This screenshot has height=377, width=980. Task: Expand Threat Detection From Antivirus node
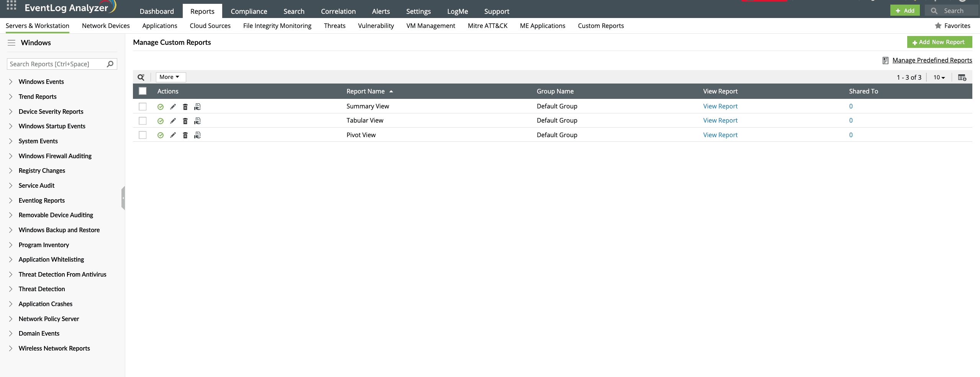11,274
